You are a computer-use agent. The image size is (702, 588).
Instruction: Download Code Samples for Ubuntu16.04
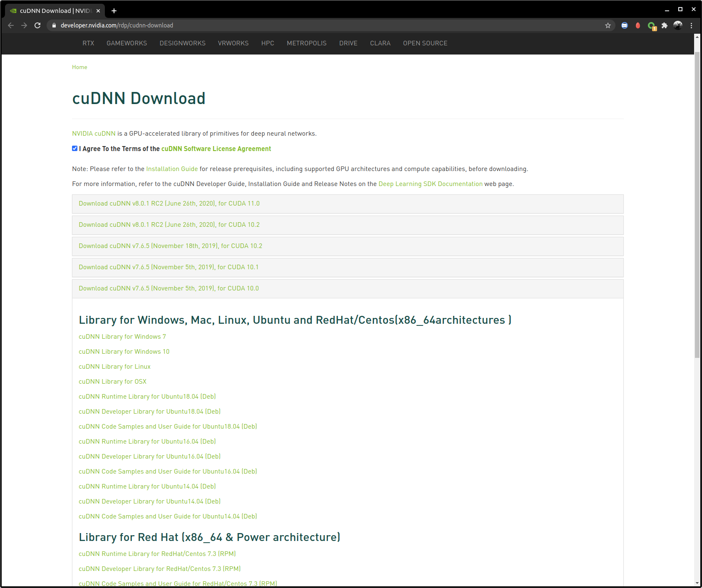point(168,471)
